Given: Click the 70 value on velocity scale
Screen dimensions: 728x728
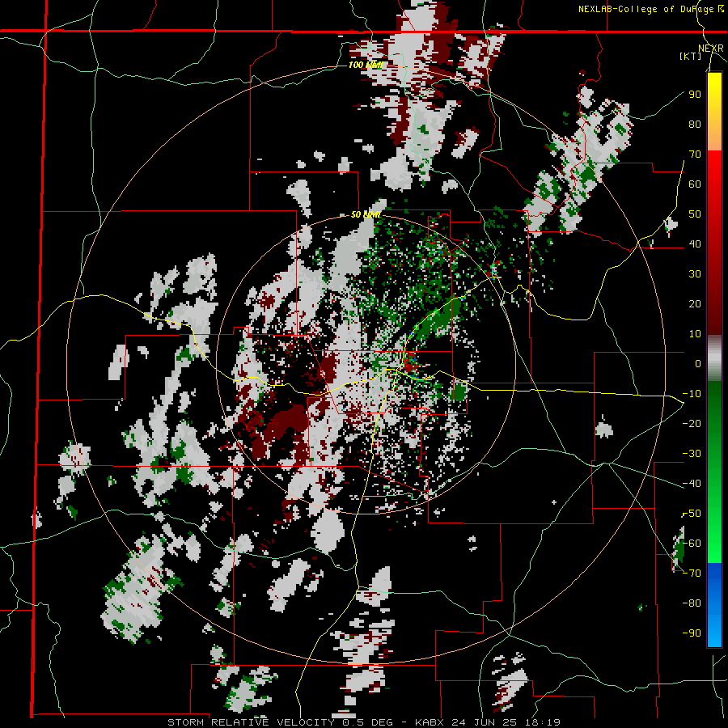Looking at the screenshot, I should point(695,154).
